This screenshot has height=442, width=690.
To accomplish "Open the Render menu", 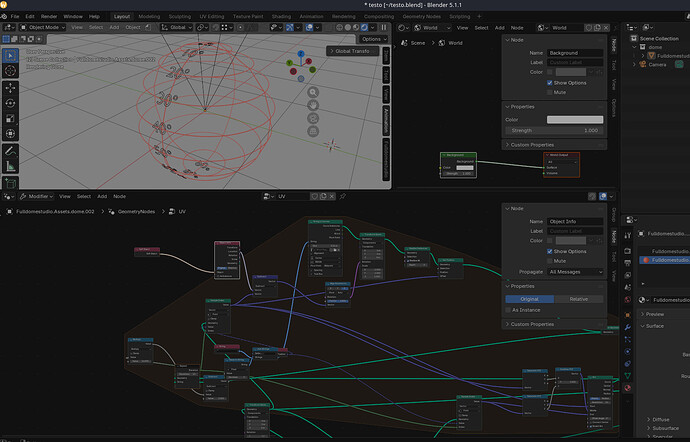I will tap(49, 16).
